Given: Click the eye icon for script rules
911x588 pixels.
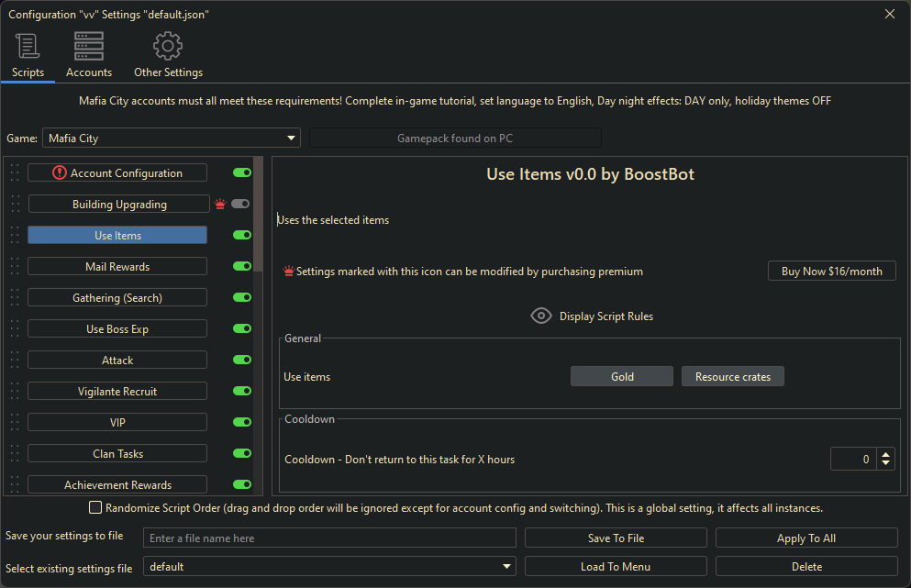Looking at the screenshot, I should [x=541, y=316].
